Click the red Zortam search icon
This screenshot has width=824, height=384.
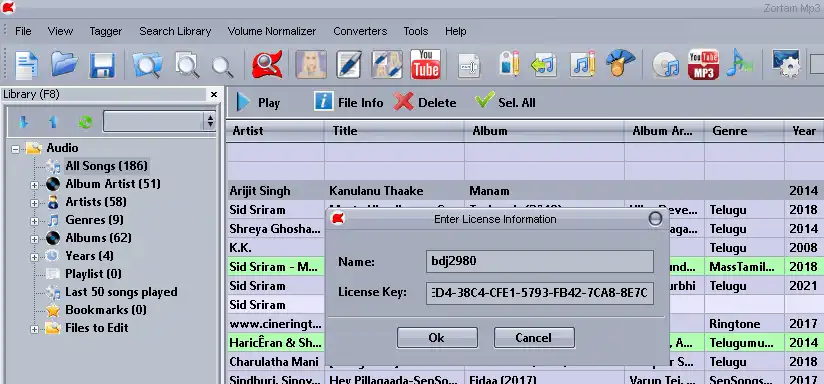tap(267, 65)
